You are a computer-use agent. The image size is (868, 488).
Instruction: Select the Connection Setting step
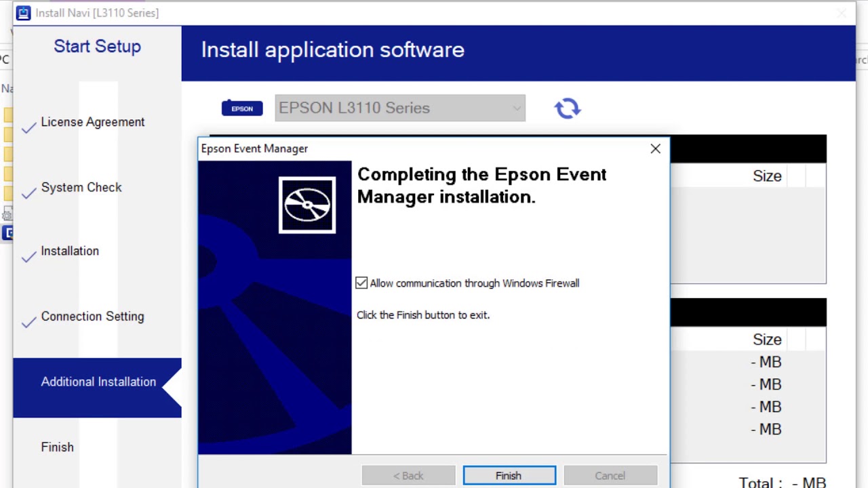coord(92,317)
